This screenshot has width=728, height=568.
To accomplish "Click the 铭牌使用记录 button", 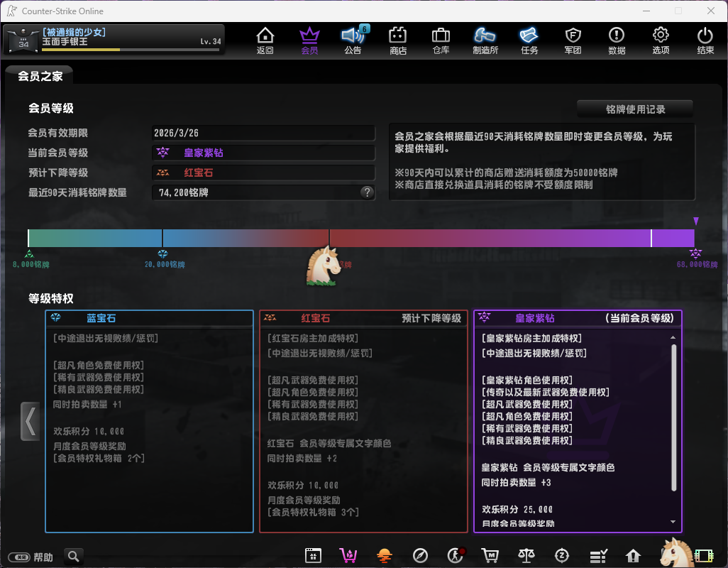I will click(x=635, y=109).
